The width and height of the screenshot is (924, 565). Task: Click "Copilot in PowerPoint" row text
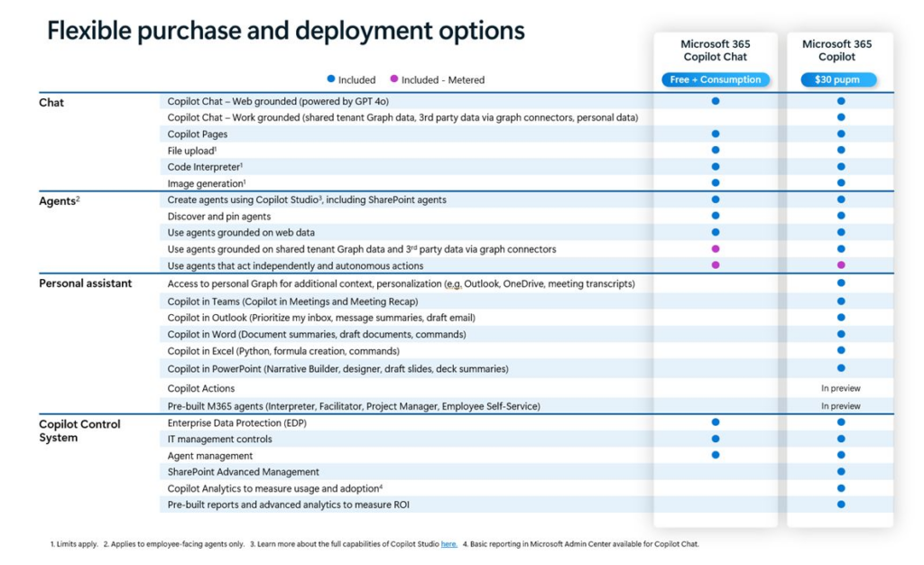pyautogui.click(x=337, y=369)
